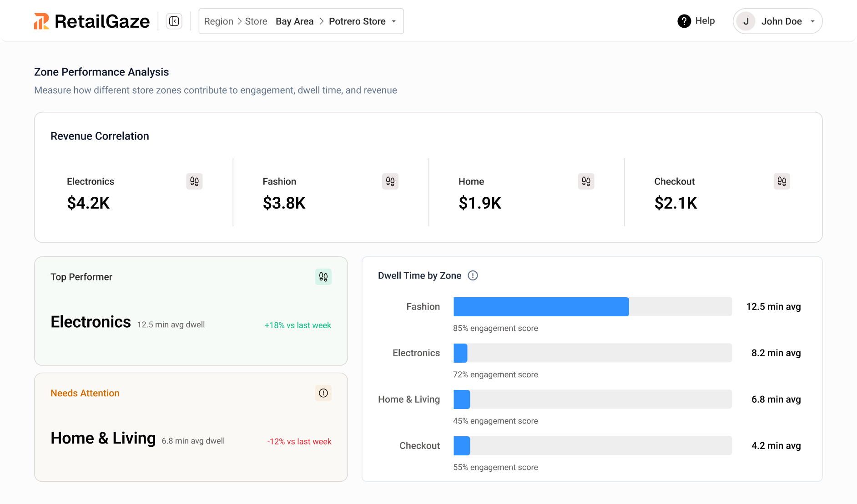Select the Bay Area breadcrumb
The image size is (857, 504).
[x=295, y=21]
